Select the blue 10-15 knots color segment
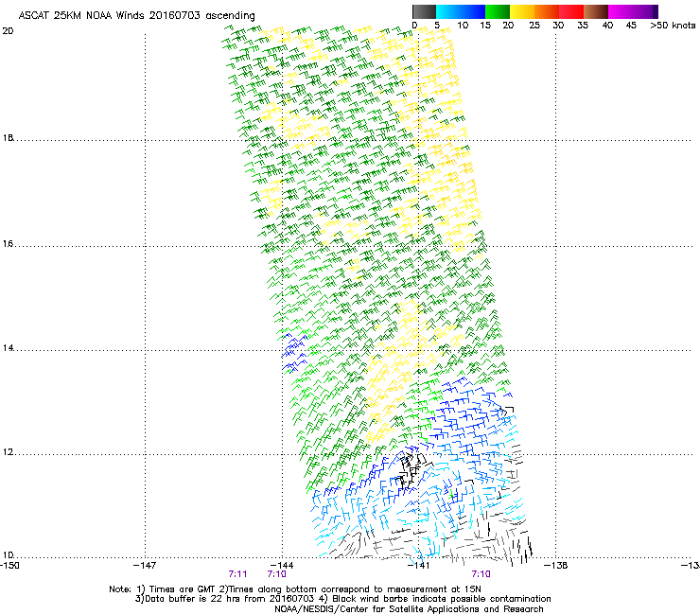Viewport: 700px width, 615px height. [473, 11]
